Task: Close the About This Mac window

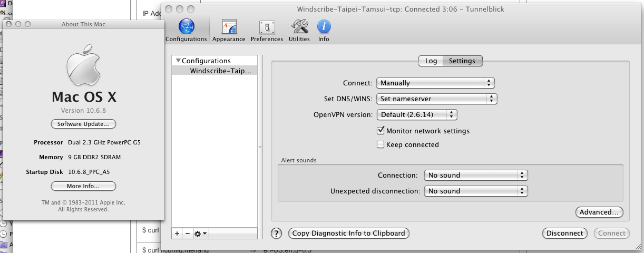Action: click(x=8, y=24)
